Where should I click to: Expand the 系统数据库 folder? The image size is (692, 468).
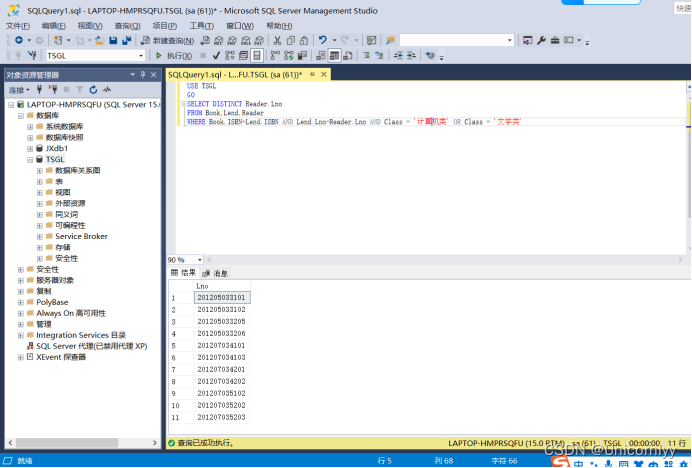[30, 127]
